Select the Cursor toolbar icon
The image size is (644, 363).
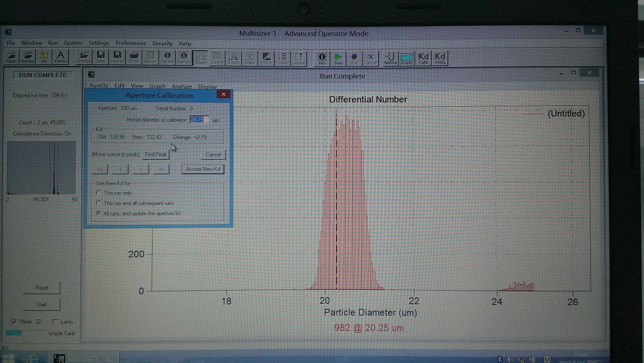coord(282,58)
